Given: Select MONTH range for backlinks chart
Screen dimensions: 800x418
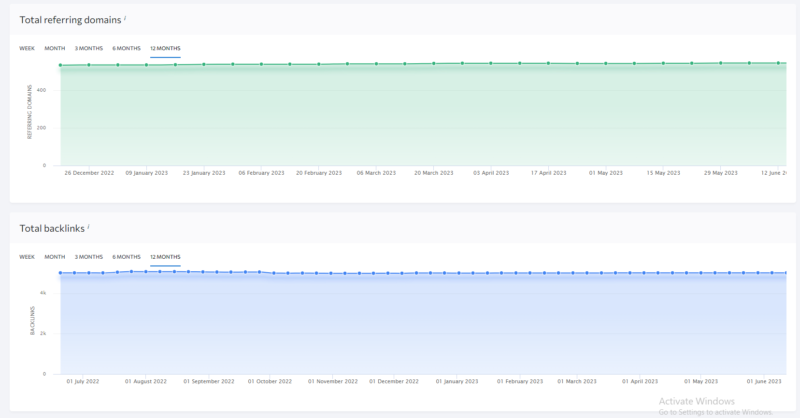Looking at the screenshot, I should point(54,257).
